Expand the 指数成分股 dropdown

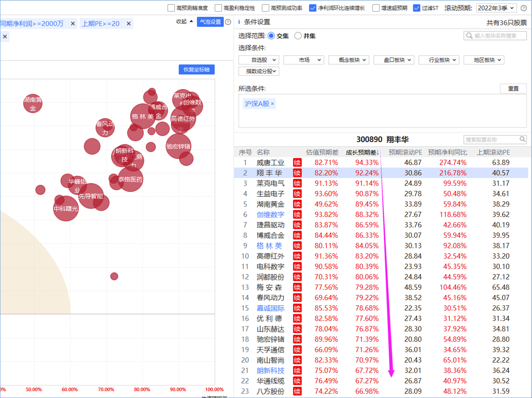tap(259, 71)
